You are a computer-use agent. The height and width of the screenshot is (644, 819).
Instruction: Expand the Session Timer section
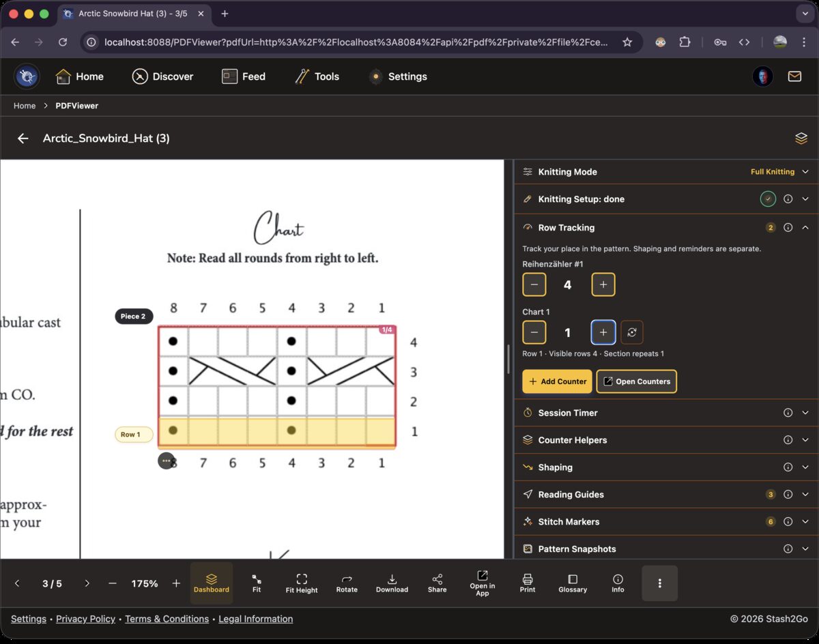(x=805, y=413)
